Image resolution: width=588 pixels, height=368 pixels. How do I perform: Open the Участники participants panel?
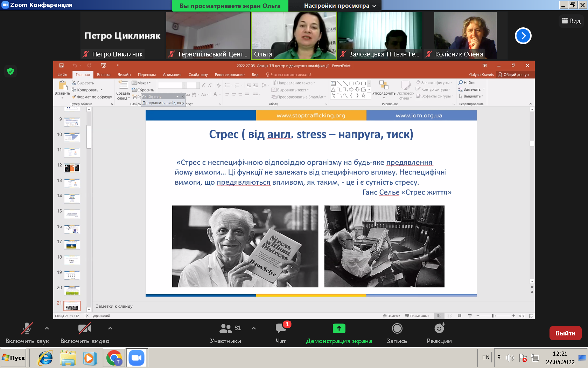coord(226,333)
